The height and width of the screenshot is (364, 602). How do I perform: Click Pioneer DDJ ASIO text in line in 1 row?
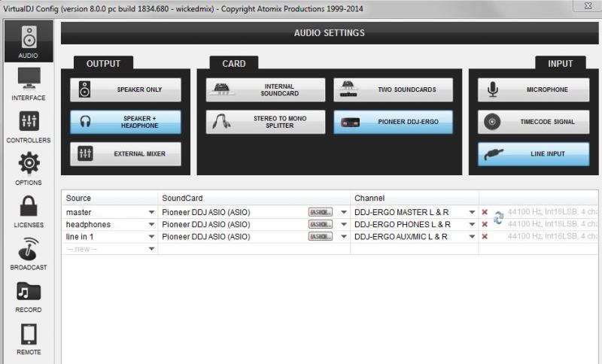coord(206,237)
